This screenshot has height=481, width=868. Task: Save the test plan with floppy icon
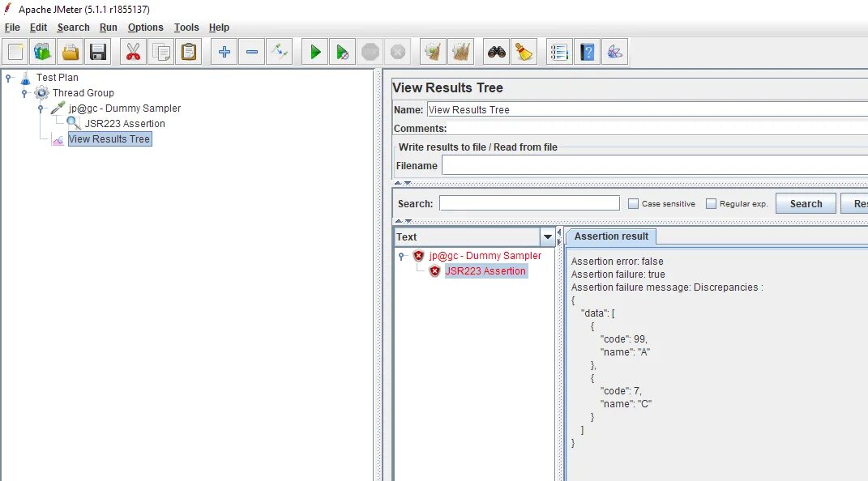click(98, 52)
